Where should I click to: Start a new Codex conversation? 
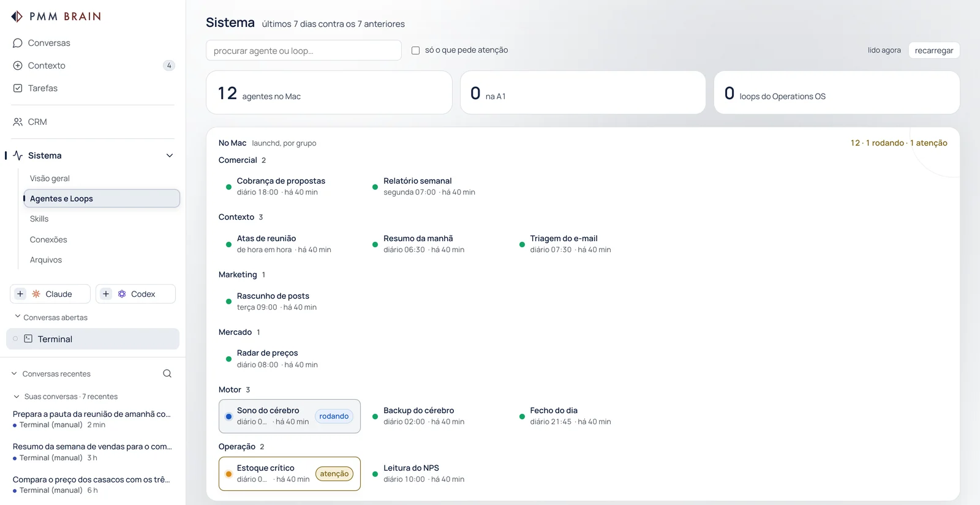point(135,294)
